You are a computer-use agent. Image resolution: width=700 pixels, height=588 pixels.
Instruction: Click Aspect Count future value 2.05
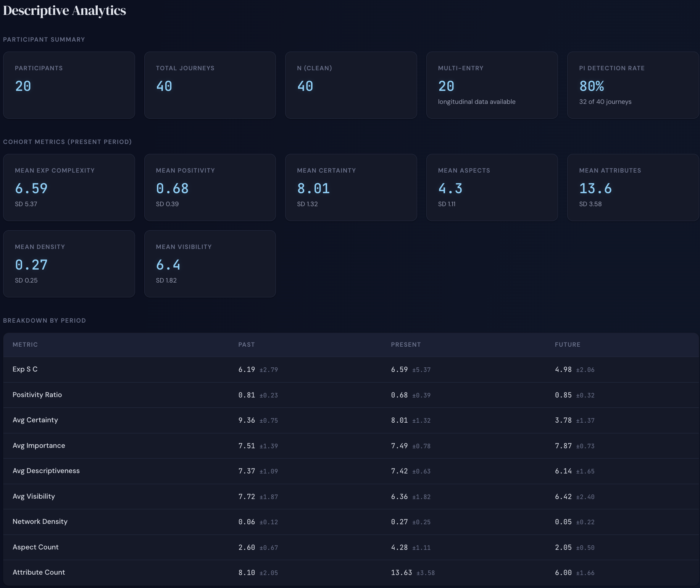coord(563,548)
